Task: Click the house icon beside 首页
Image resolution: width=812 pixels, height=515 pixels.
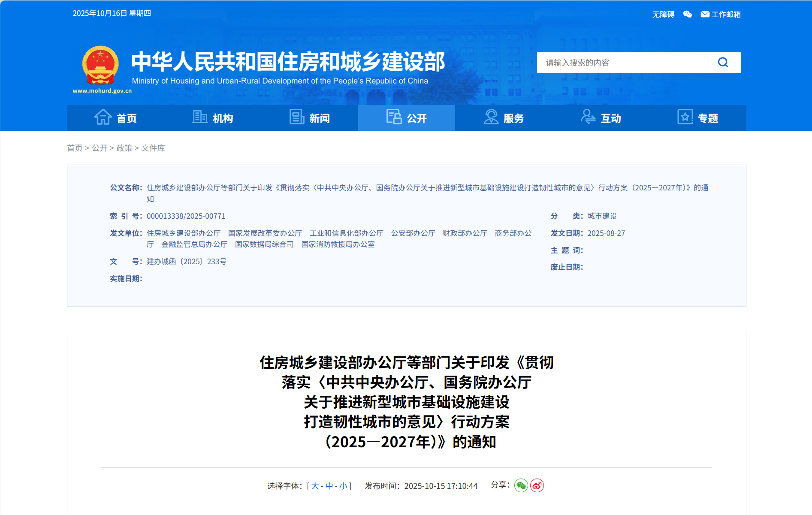Action: pyautogui.click(x=103, y=117)
